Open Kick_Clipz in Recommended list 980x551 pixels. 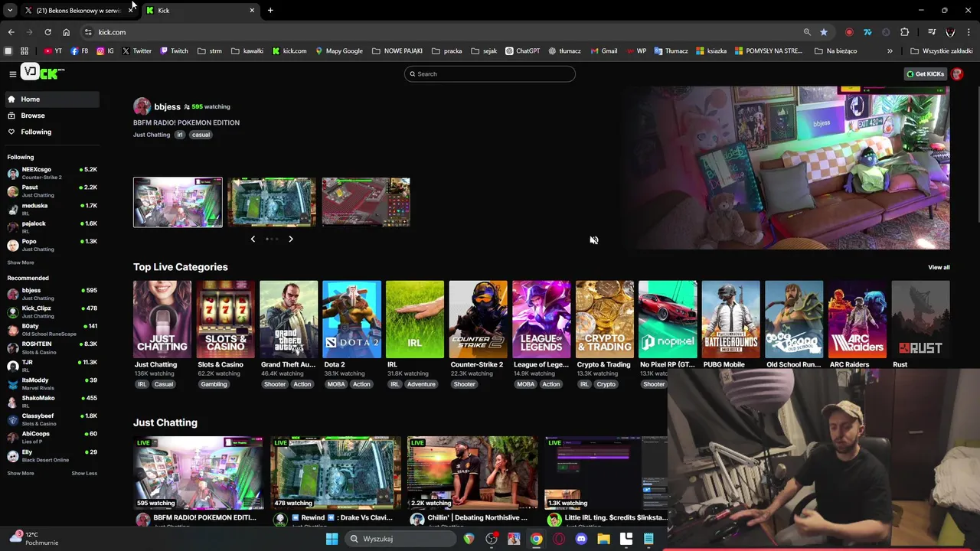[52, 311]
